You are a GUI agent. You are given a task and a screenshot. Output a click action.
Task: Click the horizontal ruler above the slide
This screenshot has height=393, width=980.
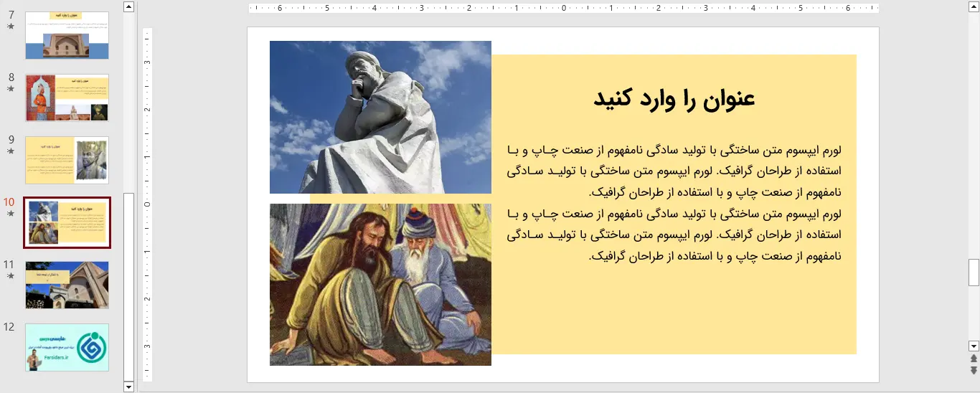coord(564,9)
